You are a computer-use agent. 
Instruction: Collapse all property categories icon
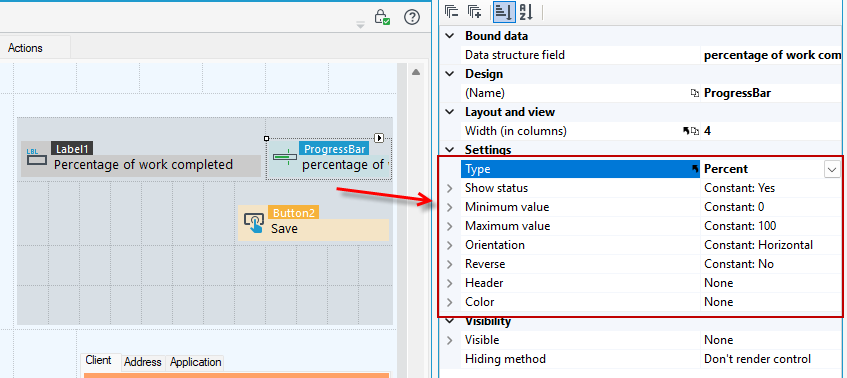pos(451,12)
